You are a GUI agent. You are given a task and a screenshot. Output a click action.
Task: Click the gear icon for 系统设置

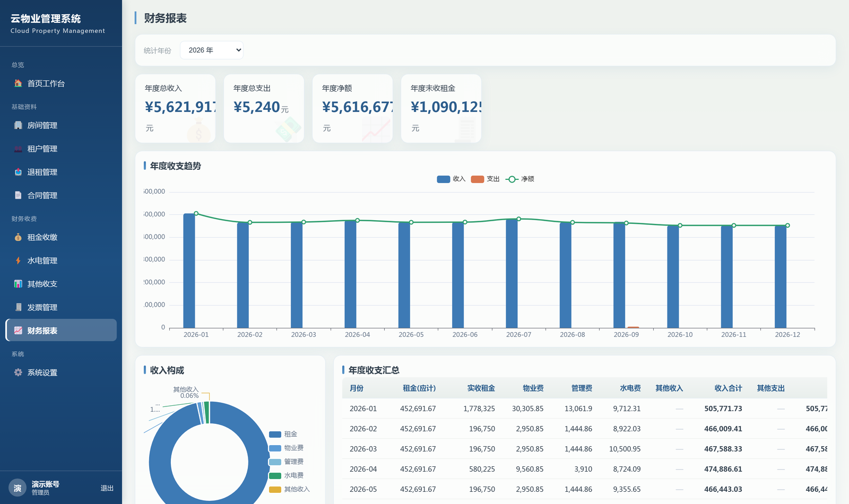[18, 372]
